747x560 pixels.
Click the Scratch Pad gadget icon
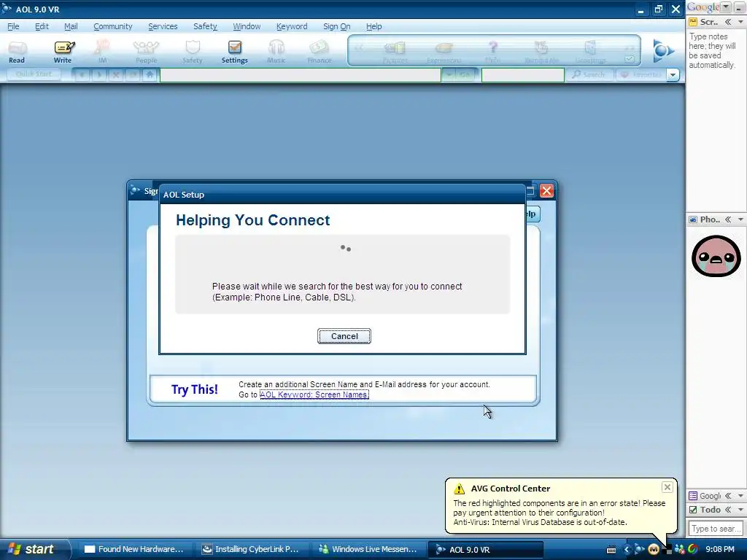(x=693, y=22)
